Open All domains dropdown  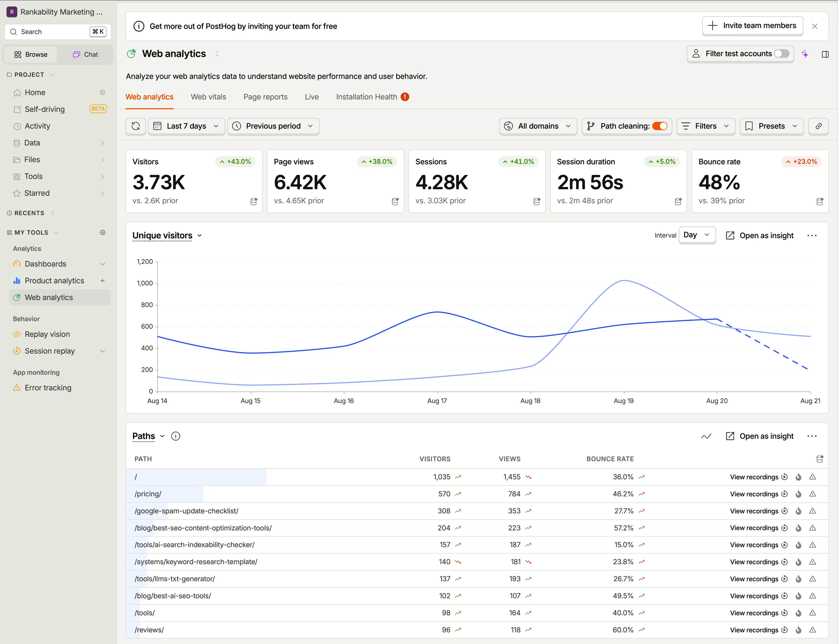[x=538, y=126]
